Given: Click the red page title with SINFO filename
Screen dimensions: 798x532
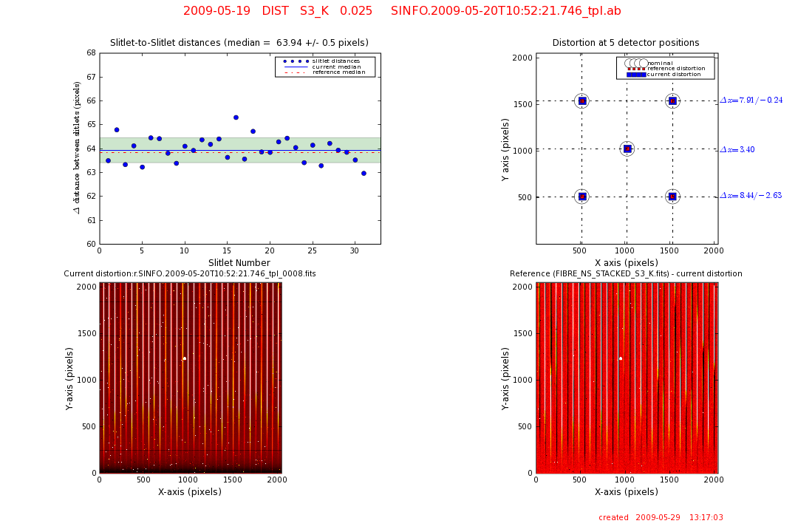Looking at the screenshot, I should click(402, 11).
